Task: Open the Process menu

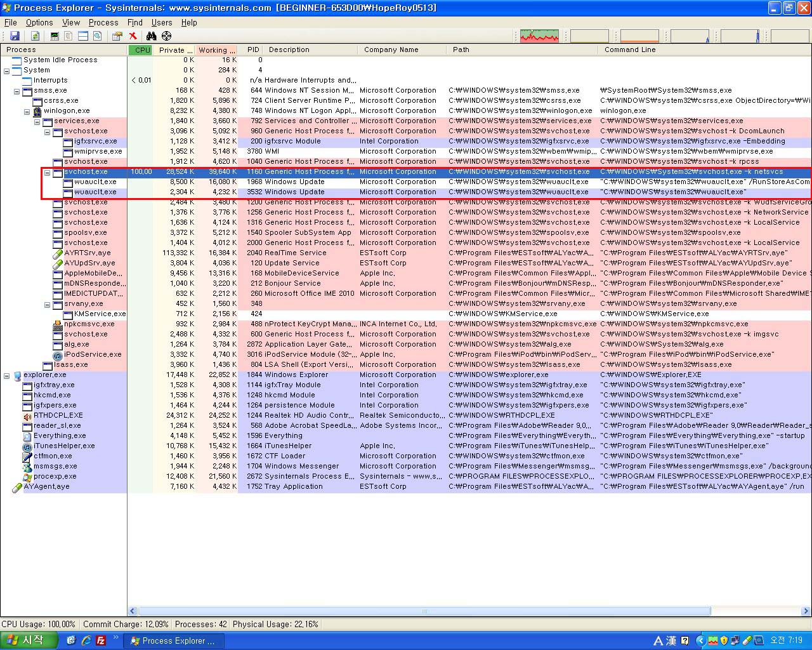Action: pos(103,22)
